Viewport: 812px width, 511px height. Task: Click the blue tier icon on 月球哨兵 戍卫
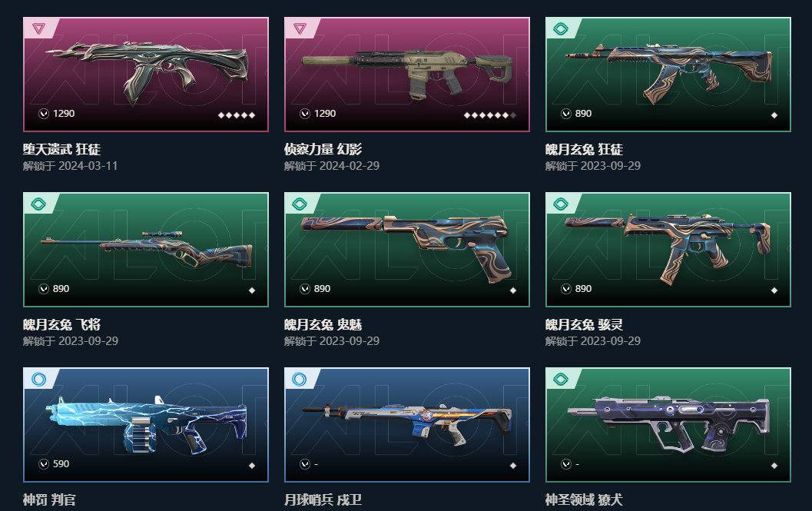coord(300,380)
